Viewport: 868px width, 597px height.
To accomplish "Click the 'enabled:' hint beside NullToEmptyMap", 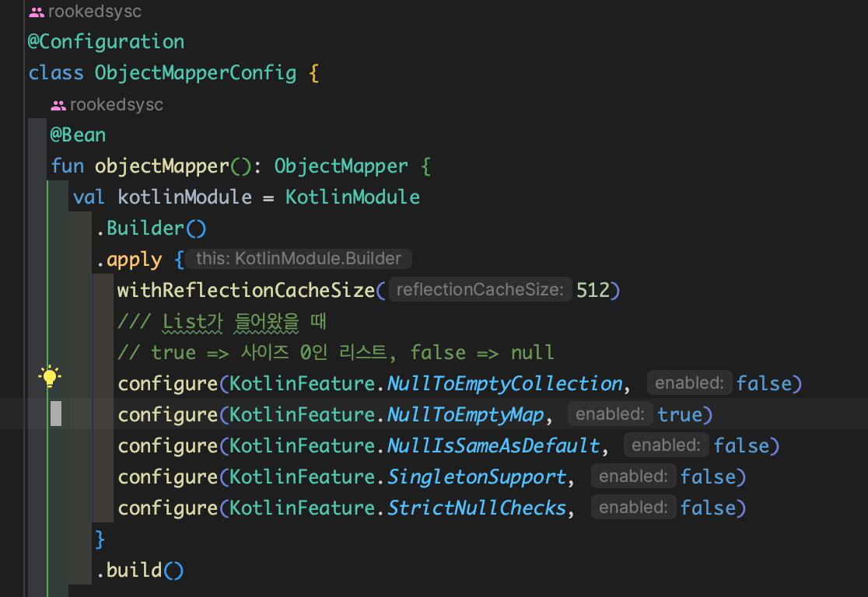I will tap(610, 414).
